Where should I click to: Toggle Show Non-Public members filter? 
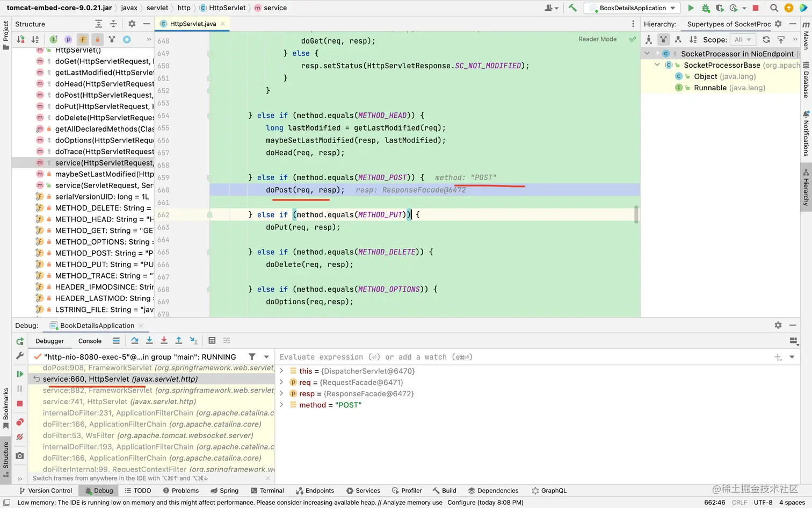point(97,39)
